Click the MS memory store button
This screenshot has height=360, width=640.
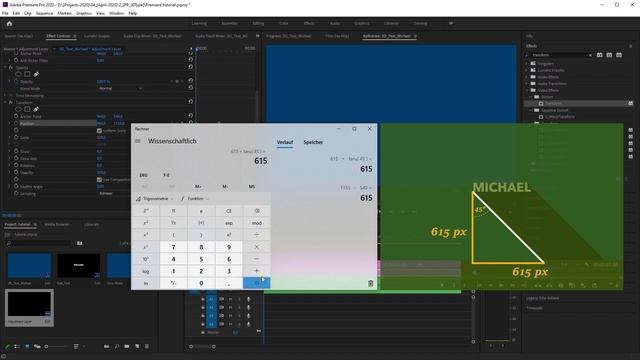[x=252, y=187]
